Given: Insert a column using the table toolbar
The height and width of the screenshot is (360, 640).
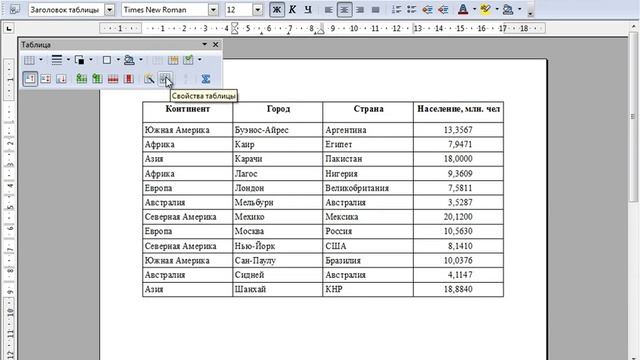Looking at the screenshot, I should coord(97,79).
